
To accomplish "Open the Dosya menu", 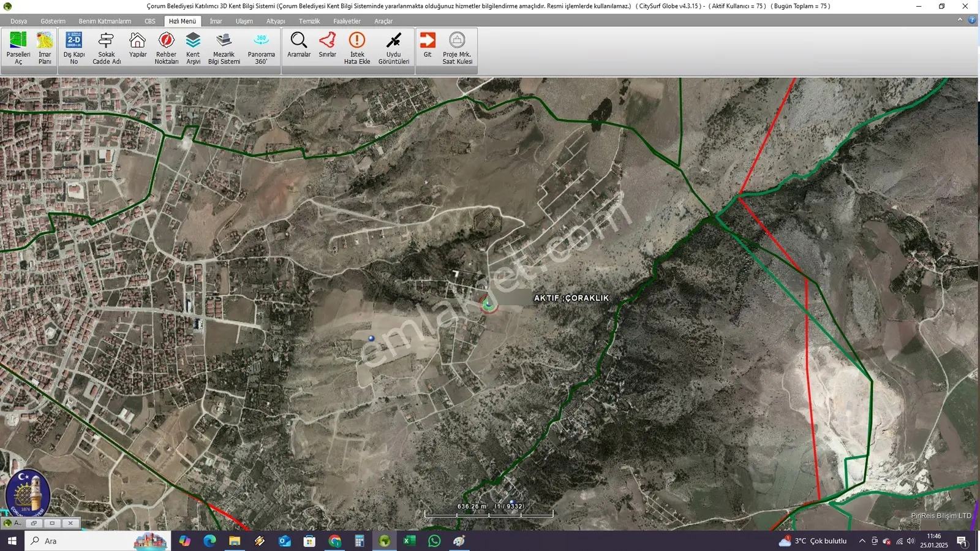I will [x=18, y=21].
